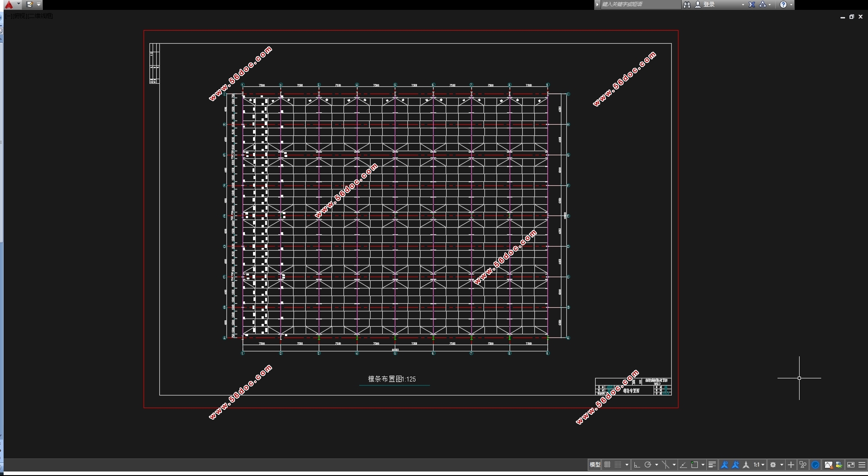The width and height of the screenshot is (868, 476).
Task: Click the keyword search input field
Action: [x=641, y=4]
